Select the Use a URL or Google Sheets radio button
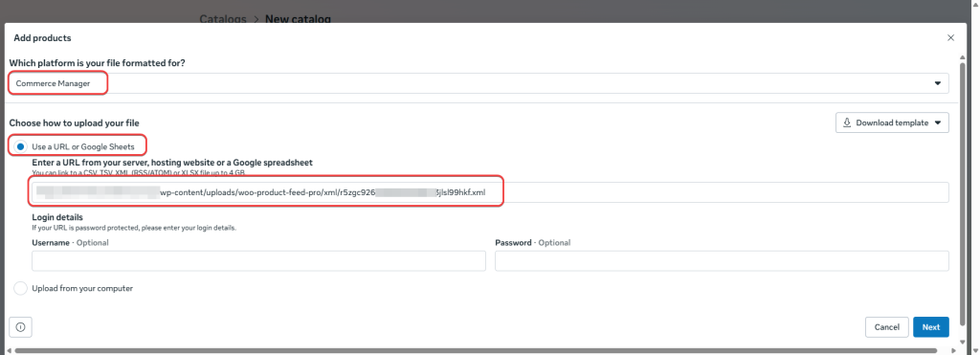The height and width of the screenshot is (355, 980). click(x=21, y=146)
